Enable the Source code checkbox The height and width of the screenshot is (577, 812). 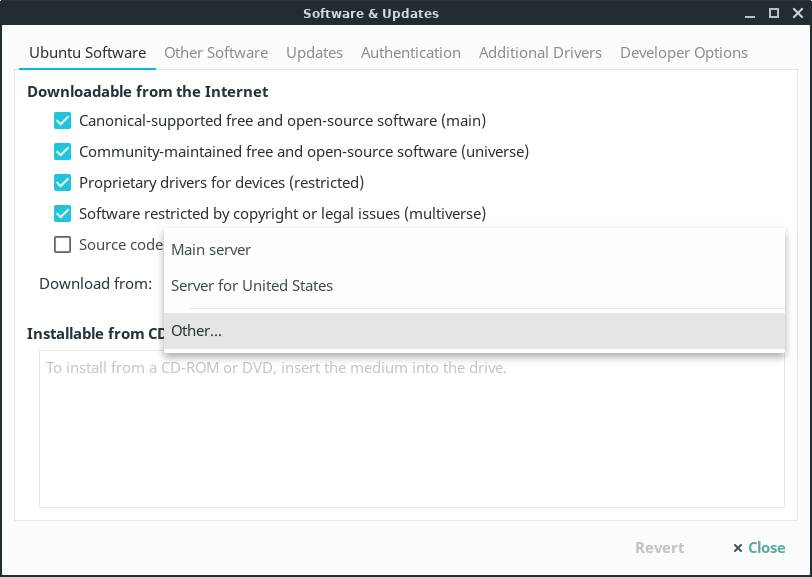click(63, 245)
